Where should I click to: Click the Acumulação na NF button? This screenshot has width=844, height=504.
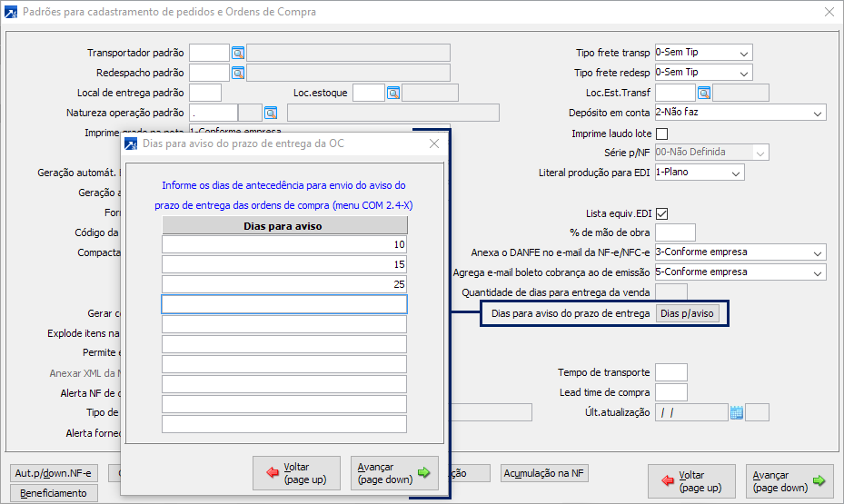coord(543,473)
